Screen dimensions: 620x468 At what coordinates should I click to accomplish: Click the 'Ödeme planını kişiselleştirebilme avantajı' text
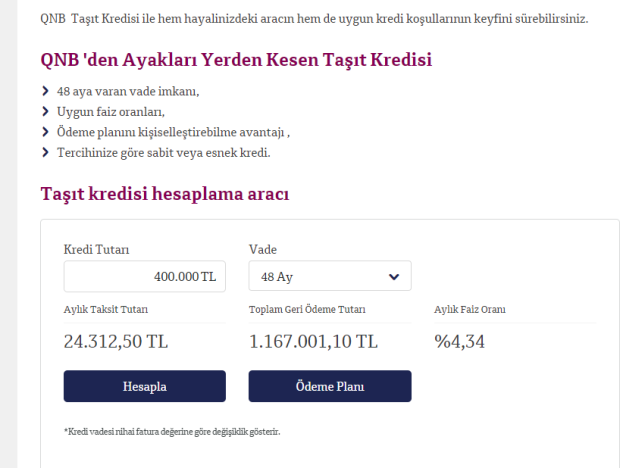(x=173, y=132)
